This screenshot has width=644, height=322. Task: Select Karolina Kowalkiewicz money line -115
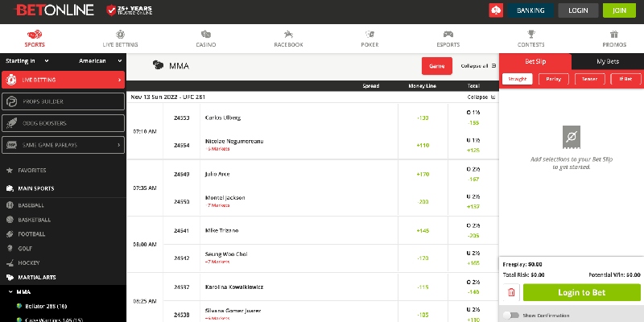423,287
